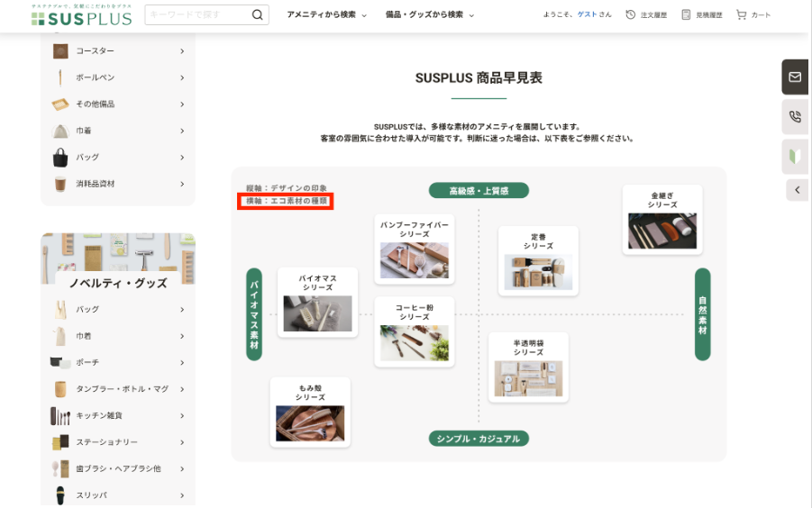Screen dimensions: 812x508
Task: Click the pouch thumbnail icon
Action: pos(60,362)
